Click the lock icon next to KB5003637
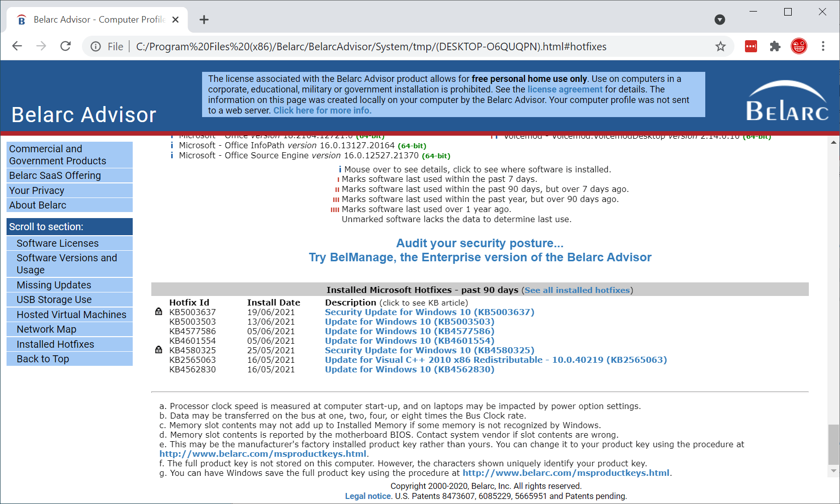Screen dimensions: 840x504 158,312
